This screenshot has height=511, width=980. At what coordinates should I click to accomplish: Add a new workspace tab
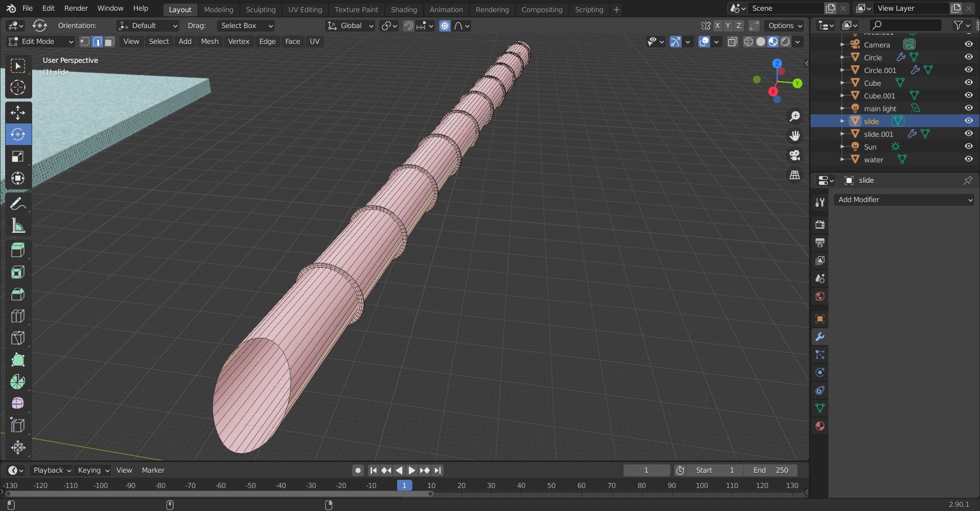(616, 10)
